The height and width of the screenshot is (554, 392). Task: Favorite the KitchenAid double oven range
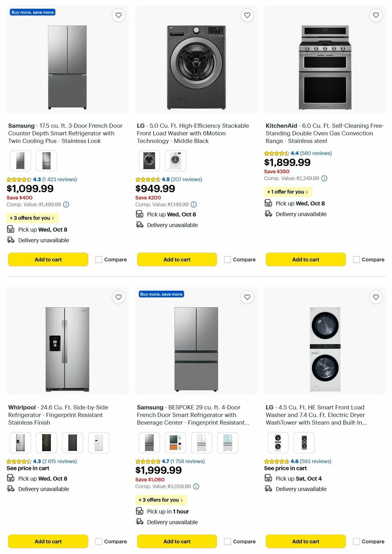coord(376,15)
